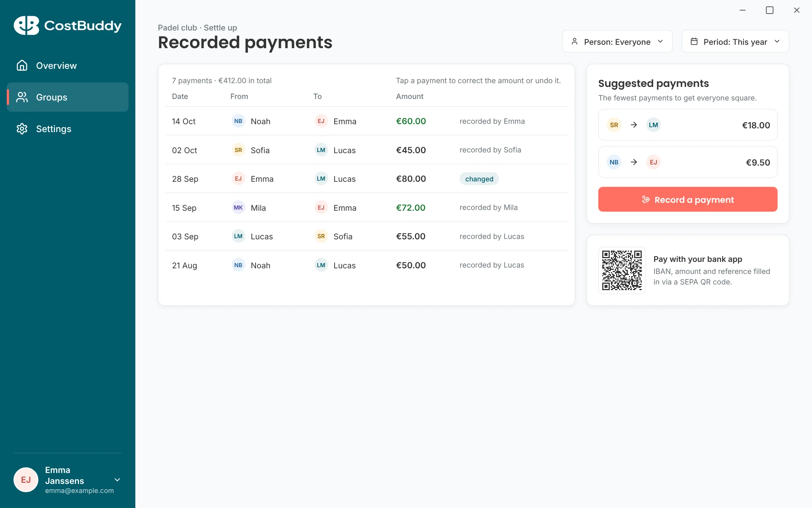Click the Date column header
Screen dimensions: 812x508
[x=180, y=96]
